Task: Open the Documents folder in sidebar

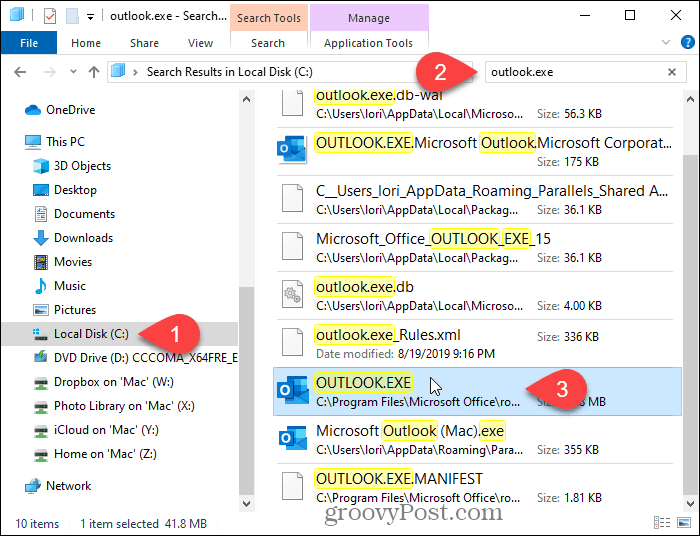Action: [x=84, y=214]
